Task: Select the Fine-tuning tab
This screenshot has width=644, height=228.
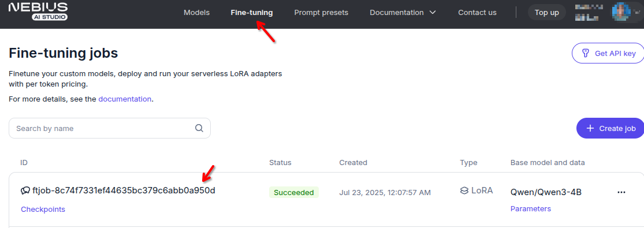Action: [252, 12]
